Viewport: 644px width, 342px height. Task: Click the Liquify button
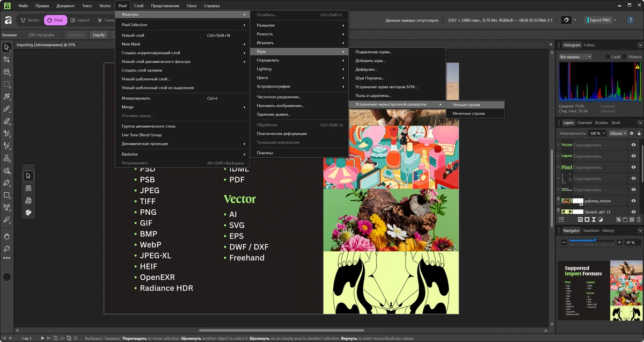point(99,35)
